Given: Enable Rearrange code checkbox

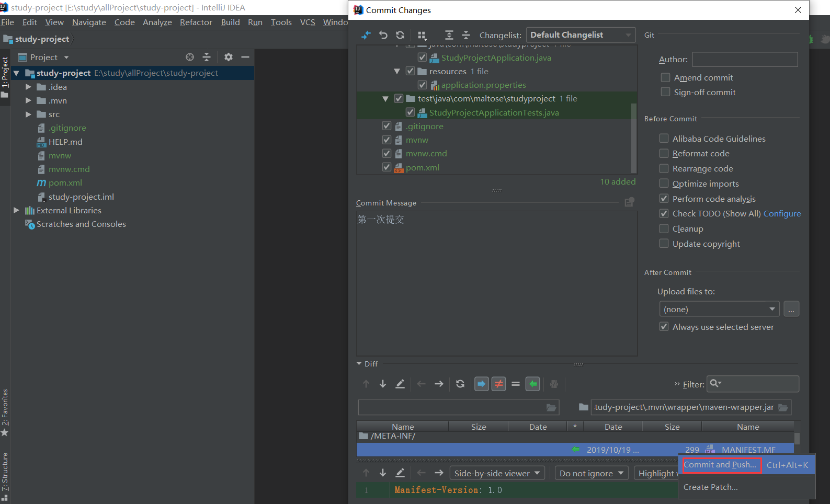Looking at the screenshot, I should (664, 168).
